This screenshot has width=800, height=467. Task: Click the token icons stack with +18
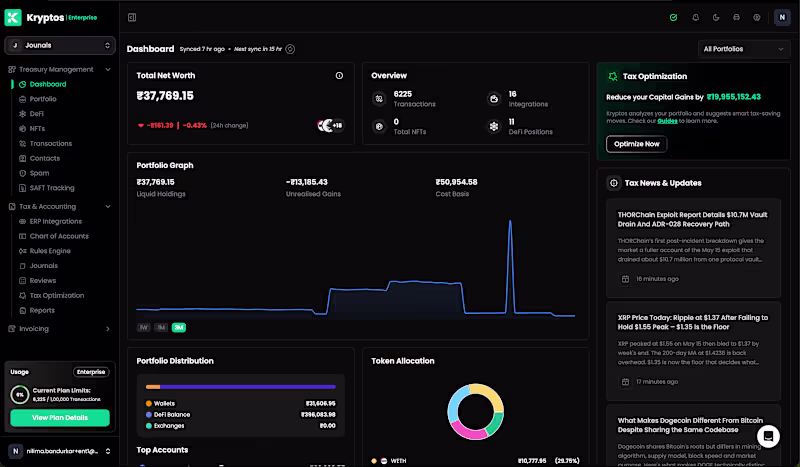click(330, 125)
